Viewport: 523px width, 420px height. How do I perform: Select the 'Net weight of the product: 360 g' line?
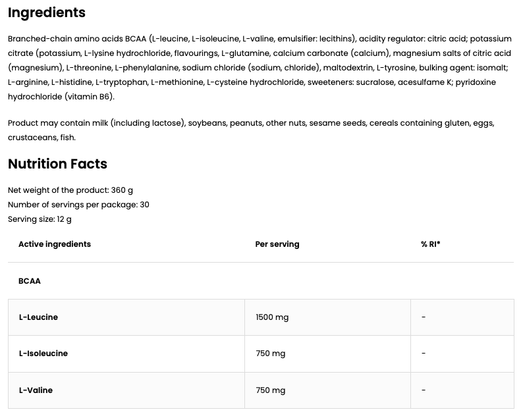pyautogui.click(x=70, y=190)
